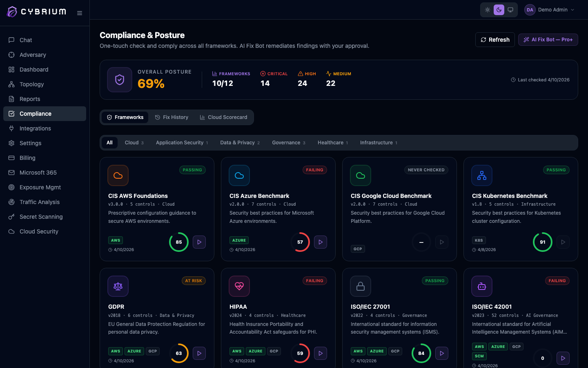The width and height of the screenshot is (588, 368).
Task: Collapse the sidebar with hamburger icon
Action: tap(80, 13)
